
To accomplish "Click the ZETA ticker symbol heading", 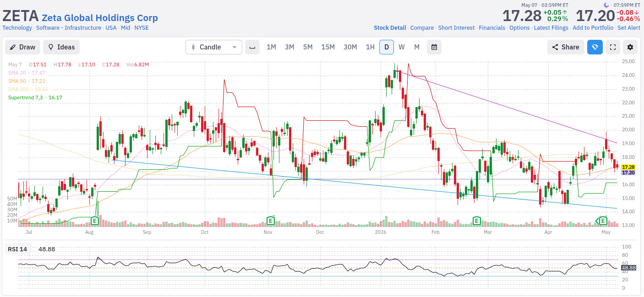I will pyautogui.click(x=20, y=16).
